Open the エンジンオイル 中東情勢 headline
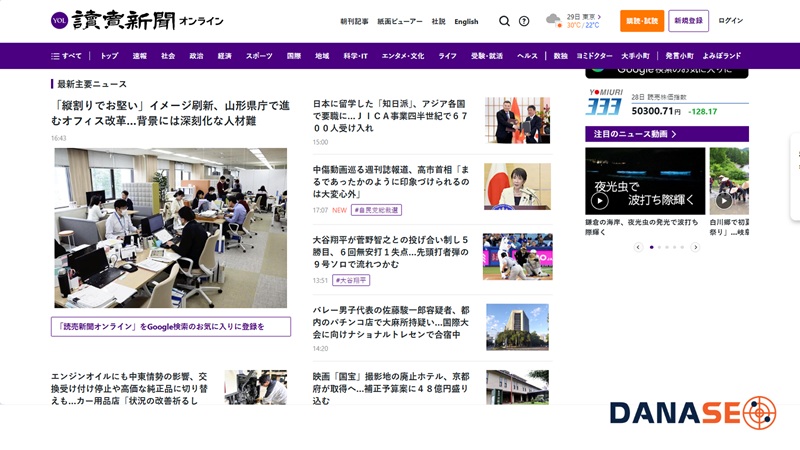This screenshot has width=800, height=450. coord(129,389)
